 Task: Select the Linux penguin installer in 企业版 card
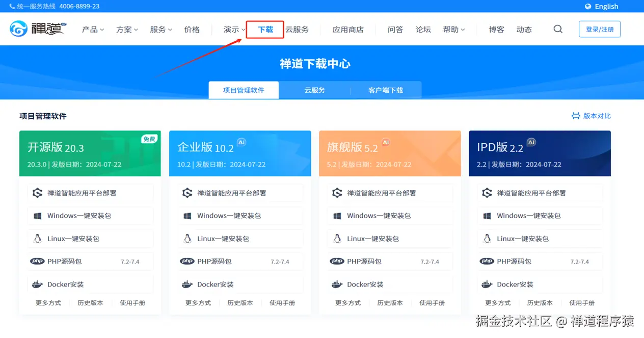(x=187, y=238)
